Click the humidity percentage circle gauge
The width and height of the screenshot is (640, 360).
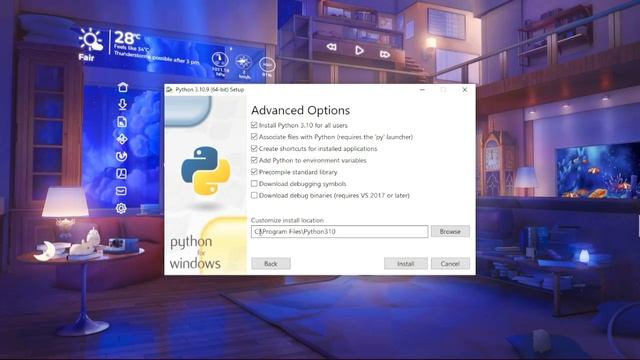click(x=267, y=64)
